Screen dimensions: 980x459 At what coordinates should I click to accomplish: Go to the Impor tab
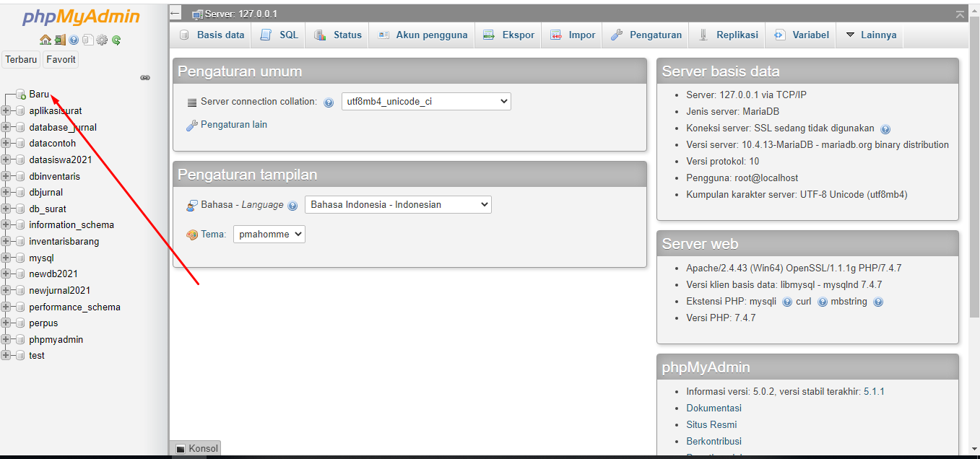(x=572, y=35)
